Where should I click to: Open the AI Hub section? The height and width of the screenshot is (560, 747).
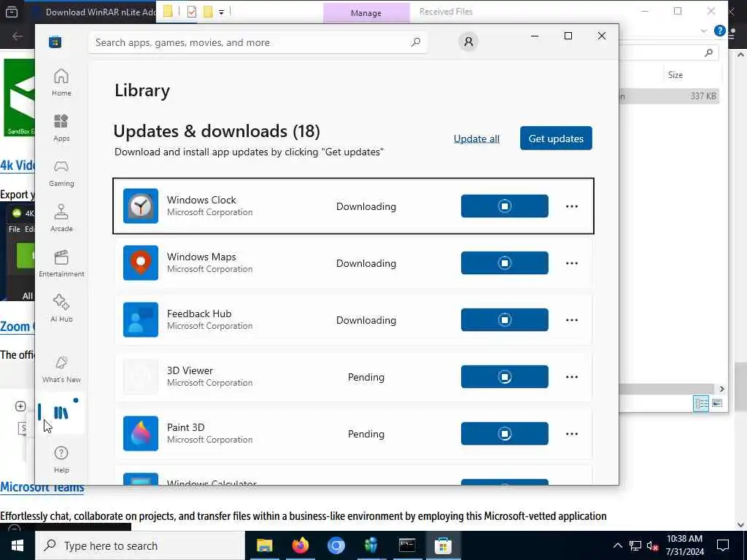point(61,308)
